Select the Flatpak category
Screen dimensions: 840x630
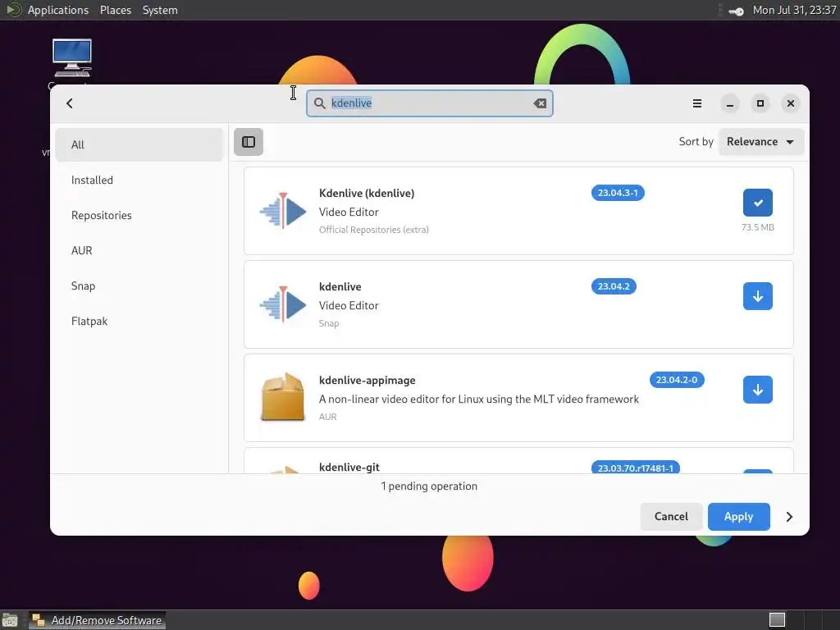click(x=139, y=322)
